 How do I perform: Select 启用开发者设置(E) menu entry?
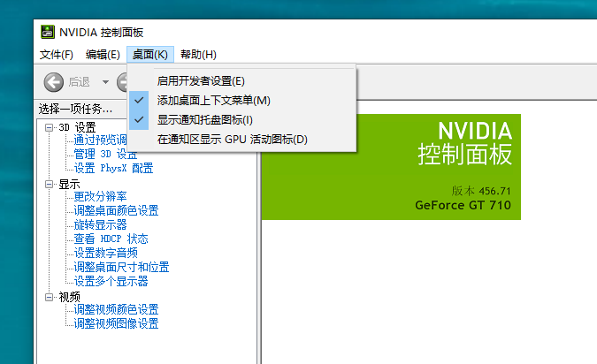pos(241,81)
